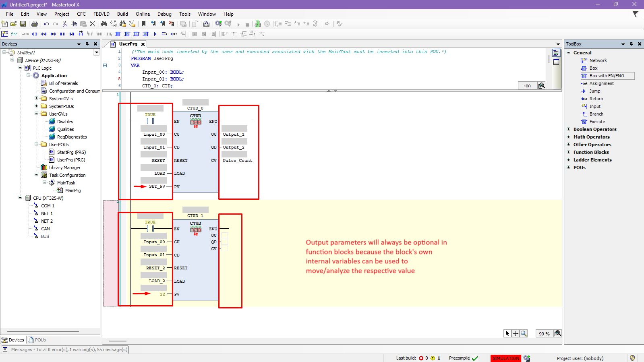Click the Find binoculars icon
Screen dimensions: 644x362
click(x=104, y=24)
